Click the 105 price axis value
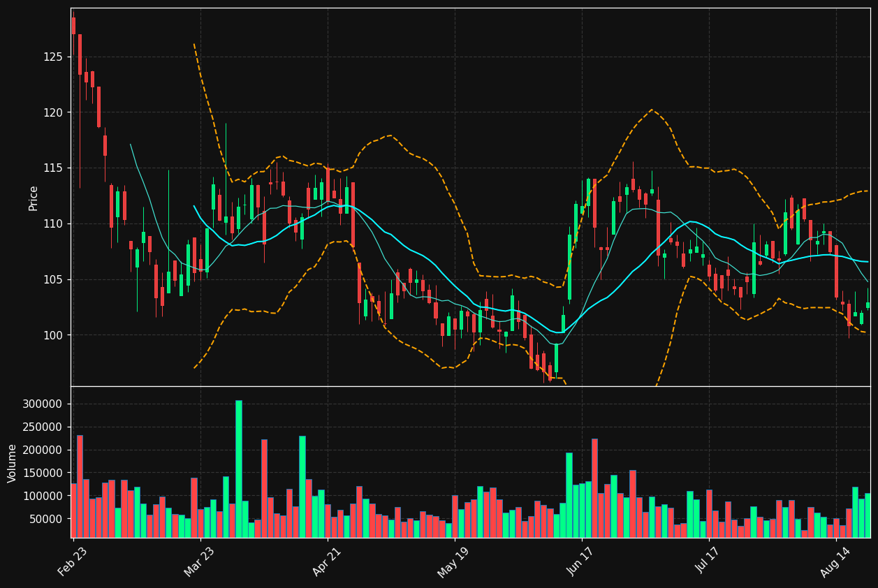 pos(54,279)
